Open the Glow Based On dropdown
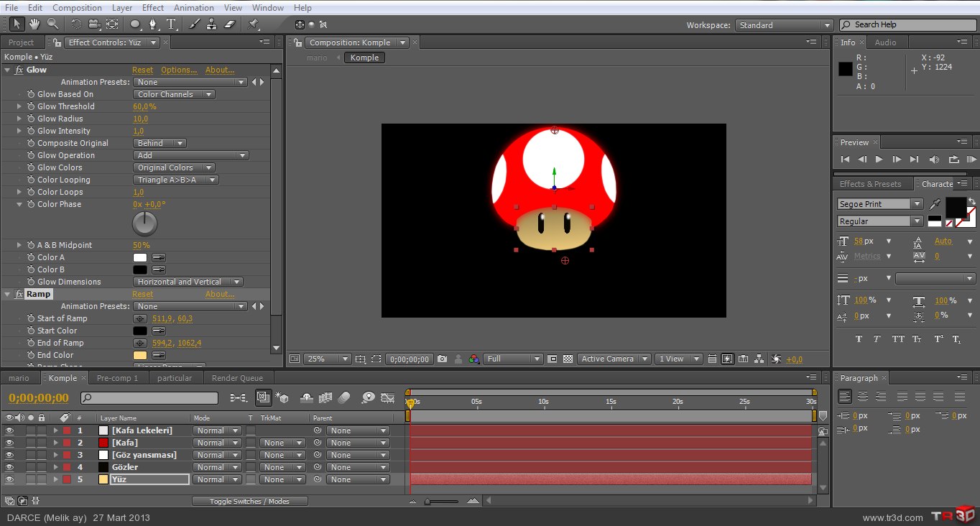This screenshot has width=980, height=526. pyautogui.click(x=174, y=94)
